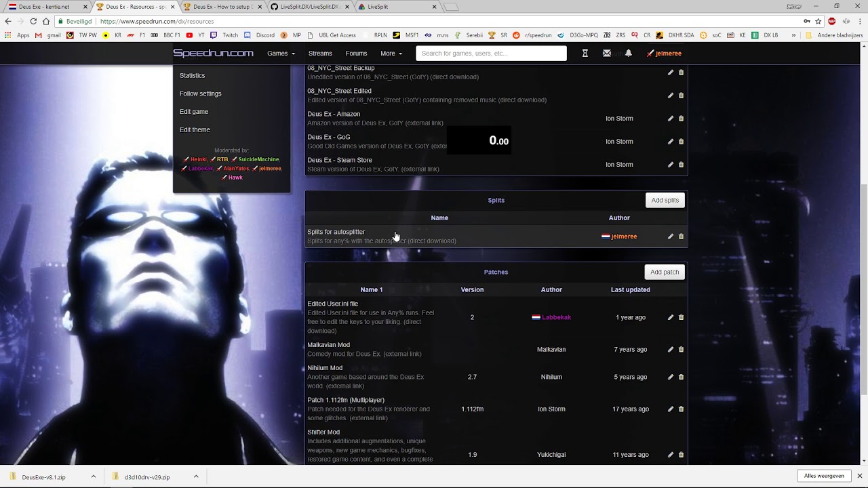Edit the Splits for autosplitter entry
The width and height of the screenshot is (868, 488).
pyautogui.click(x=670, y=237)
